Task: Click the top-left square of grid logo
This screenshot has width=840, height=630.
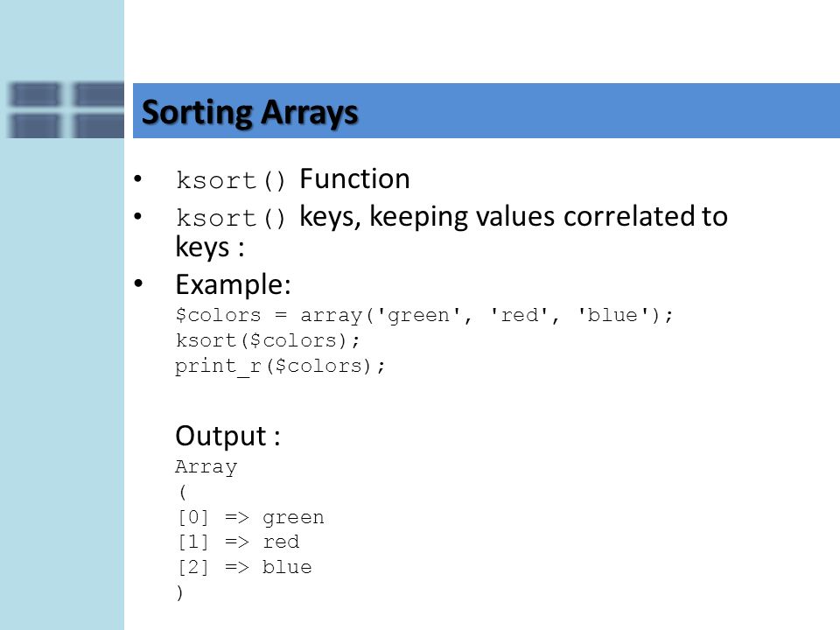Action: pyautogui.click(x=34, y=94)
